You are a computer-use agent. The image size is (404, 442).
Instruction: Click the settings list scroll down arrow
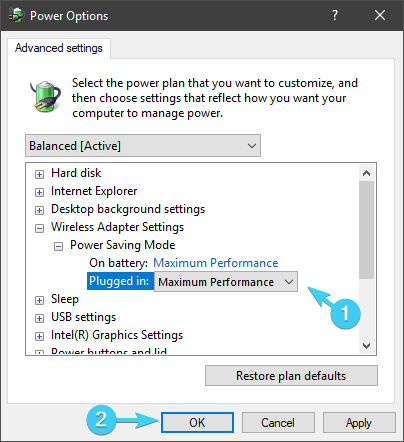(x=367, y=346)
